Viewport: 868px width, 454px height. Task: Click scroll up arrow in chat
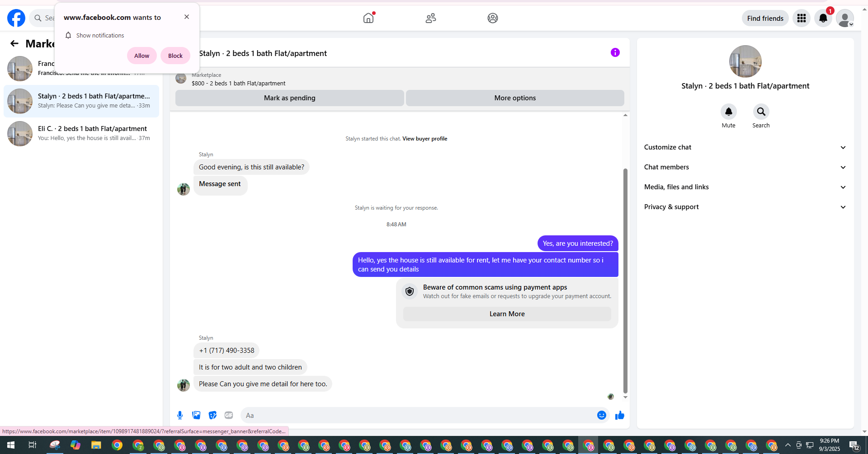[x=625, y=115]
